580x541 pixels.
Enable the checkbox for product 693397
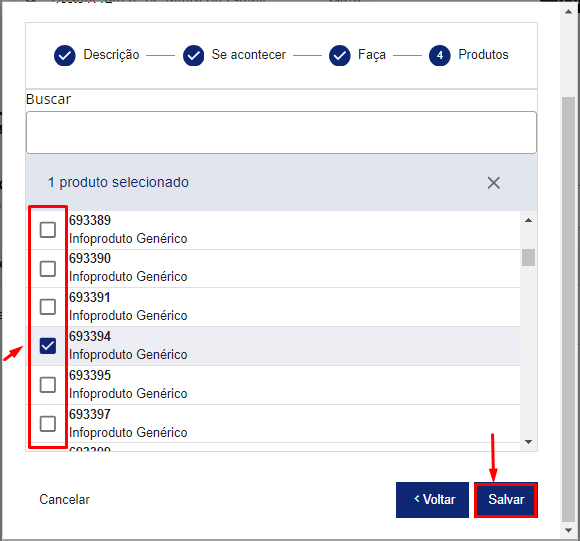tap(48, 424)
